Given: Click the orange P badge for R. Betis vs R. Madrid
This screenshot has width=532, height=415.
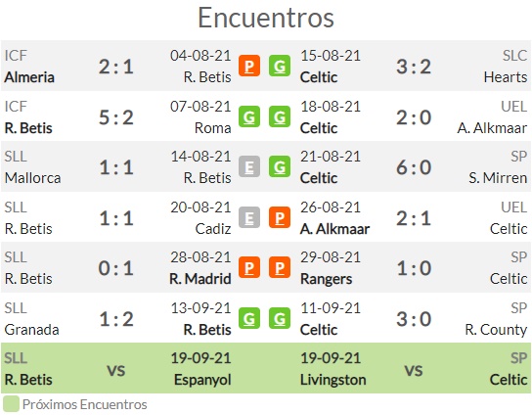Looking at the screenshot, I should [x=249, y=267].
